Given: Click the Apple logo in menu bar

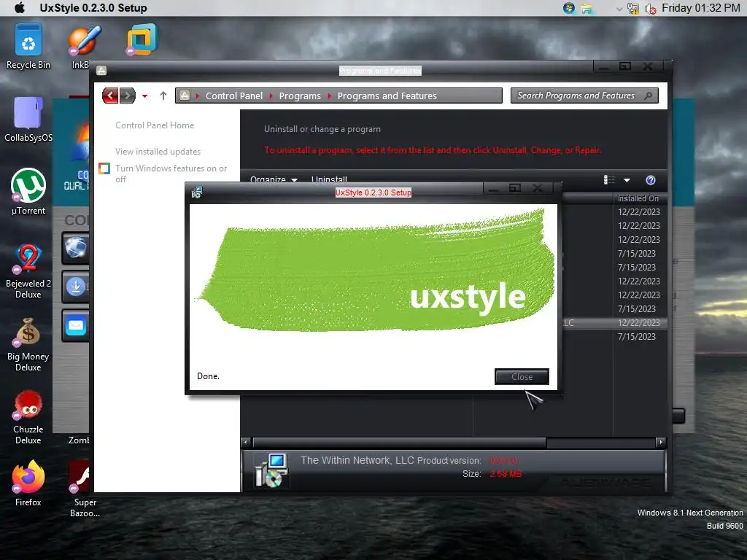Looking at the screenshot, I should click(x=20, y=7).
